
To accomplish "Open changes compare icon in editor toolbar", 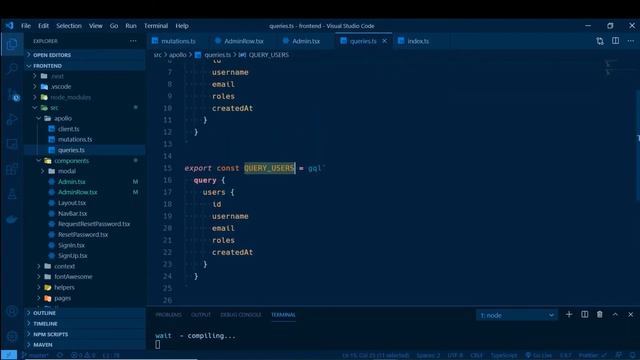I will coord(600,41).
